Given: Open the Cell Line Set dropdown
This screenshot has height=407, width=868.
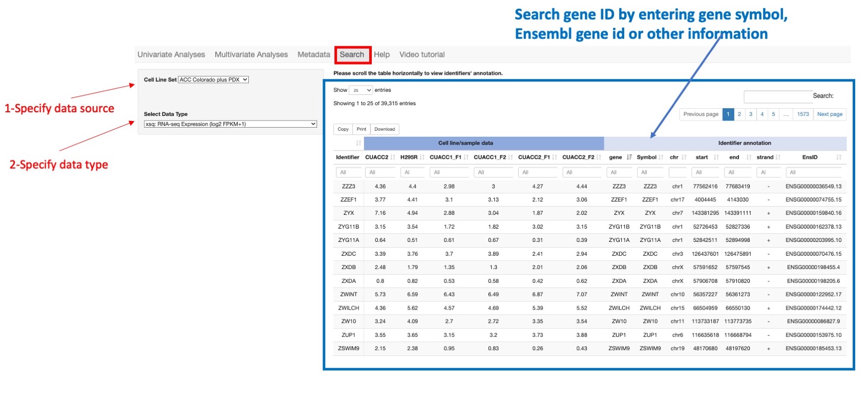Looking at the screenshot, I should click(x=213, y=80).
